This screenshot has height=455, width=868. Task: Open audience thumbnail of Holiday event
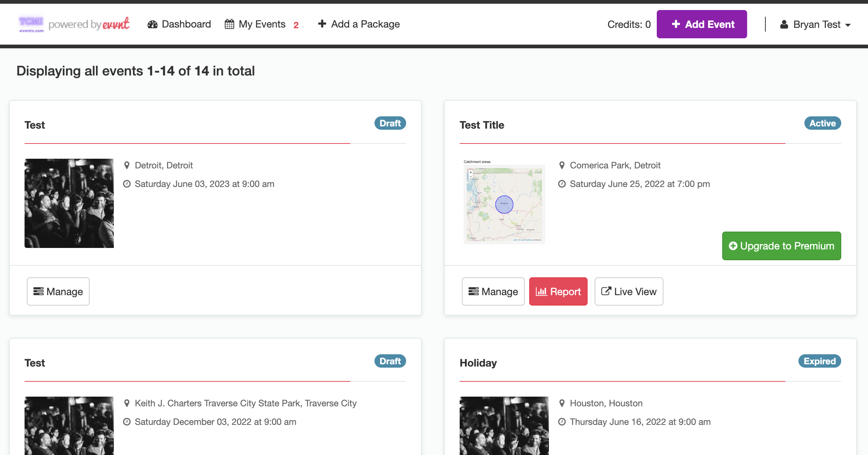pos(504,426)
